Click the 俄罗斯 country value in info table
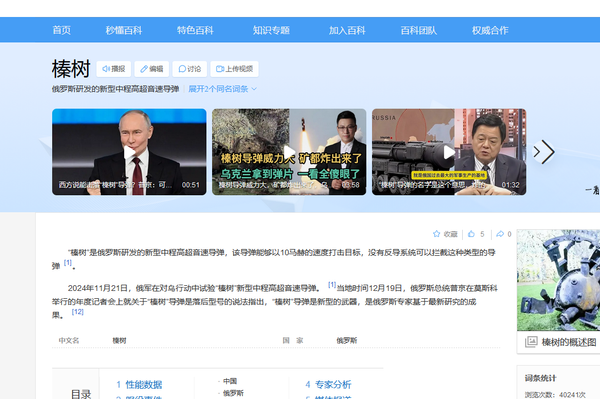 pos(347,340)
